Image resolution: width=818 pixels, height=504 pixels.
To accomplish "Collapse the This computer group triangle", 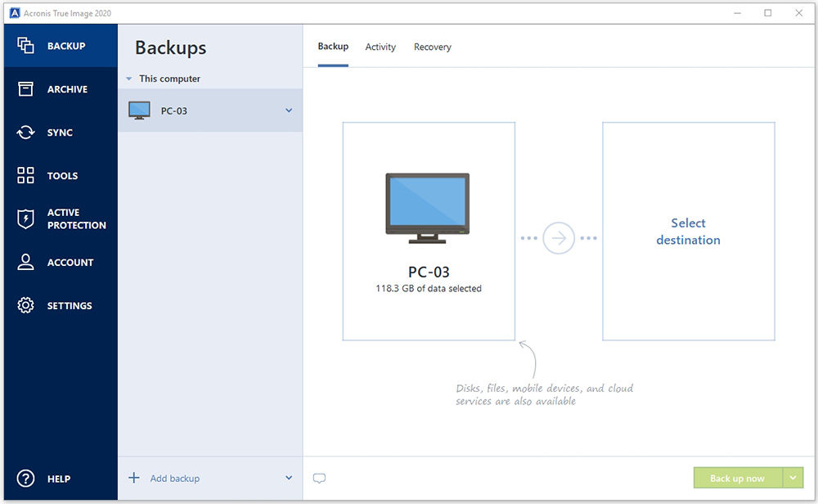I will point(129,79).
